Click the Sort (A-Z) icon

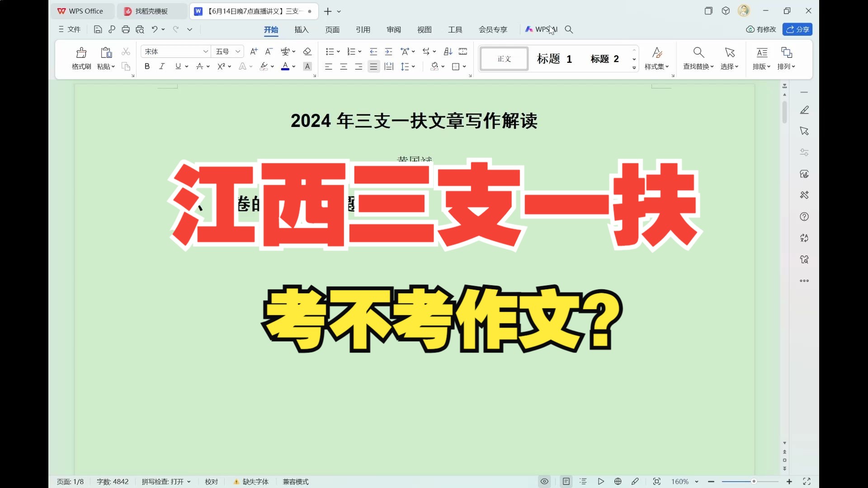(x=448, y=52)
